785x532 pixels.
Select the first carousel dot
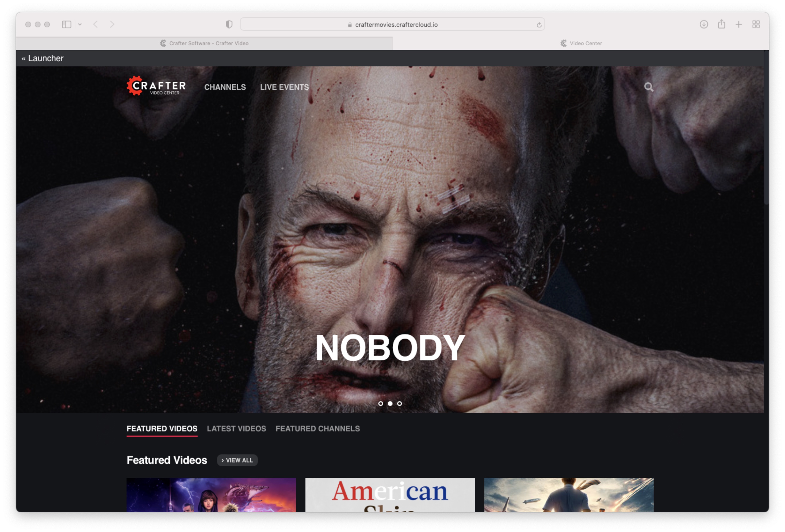(381, 403)
